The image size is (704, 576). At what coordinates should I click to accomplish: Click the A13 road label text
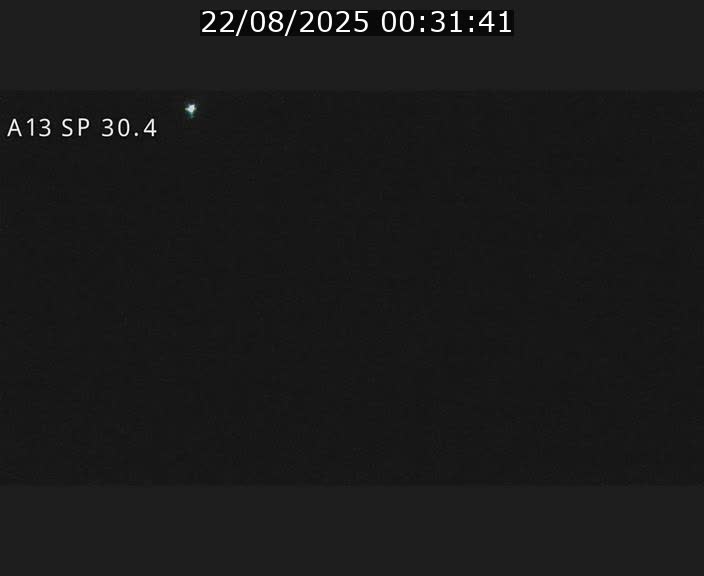[x=30, y=128]
